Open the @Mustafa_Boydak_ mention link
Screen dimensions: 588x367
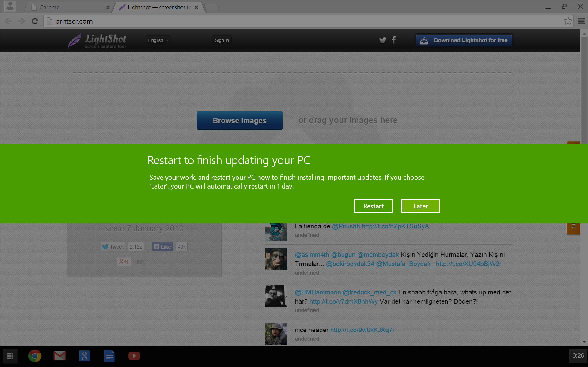click(405, 264)
